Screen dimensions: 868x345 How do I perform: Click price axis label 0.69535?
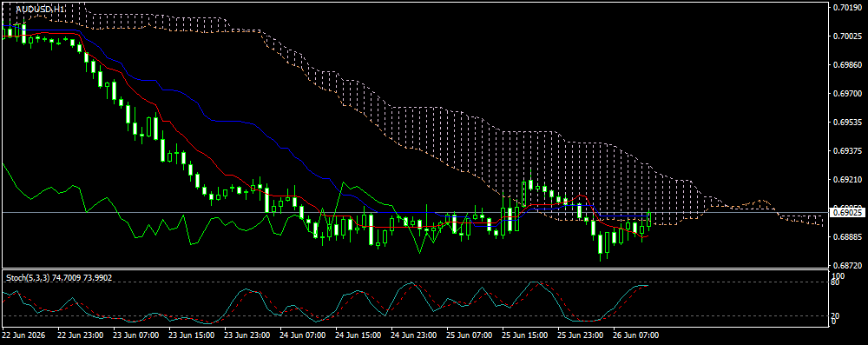coord(846,122)
